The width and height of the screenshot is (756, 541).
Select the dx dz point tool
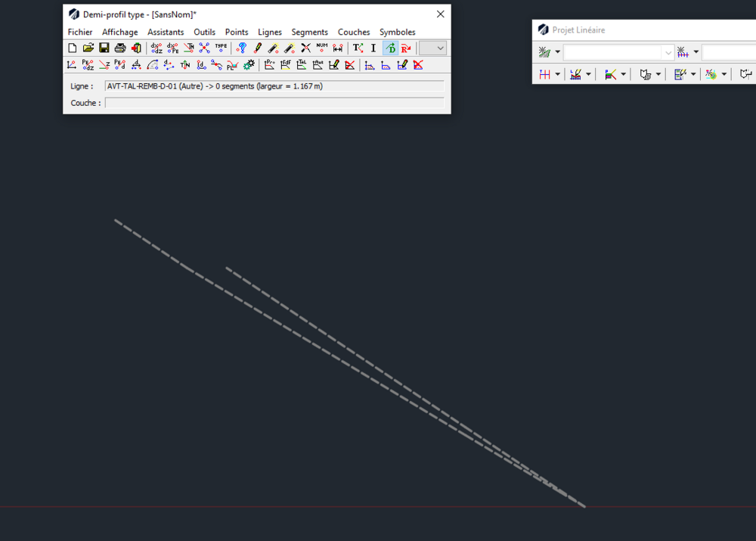(156, 48)
